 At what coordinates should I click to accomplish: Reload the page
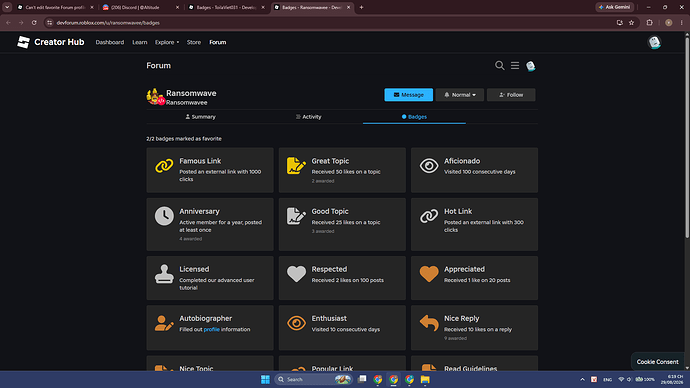point(34,23)
